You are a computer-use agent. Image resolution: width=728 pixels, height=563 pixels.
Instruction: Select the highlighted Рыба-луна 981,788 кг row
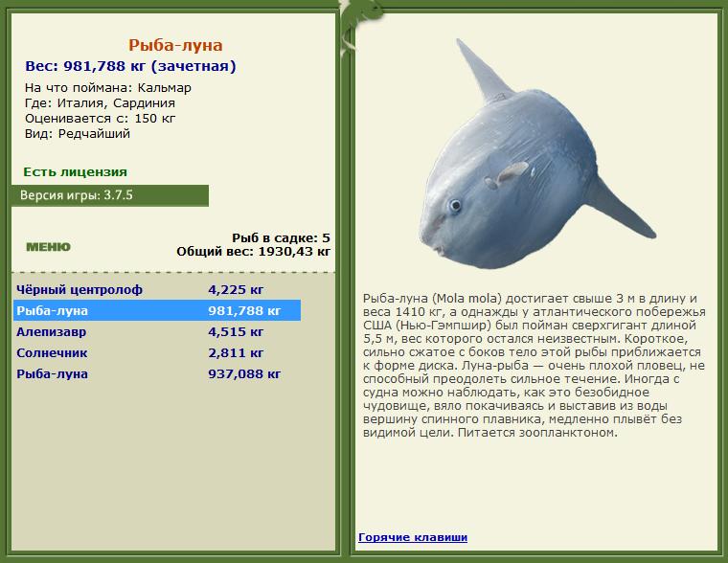[157, 310]
